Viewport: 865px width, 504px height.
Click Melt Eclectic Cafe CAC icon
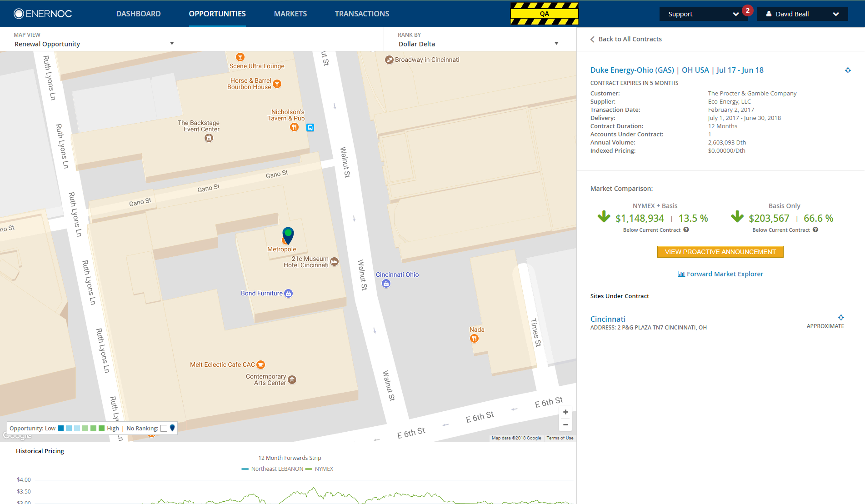(260, 364)
